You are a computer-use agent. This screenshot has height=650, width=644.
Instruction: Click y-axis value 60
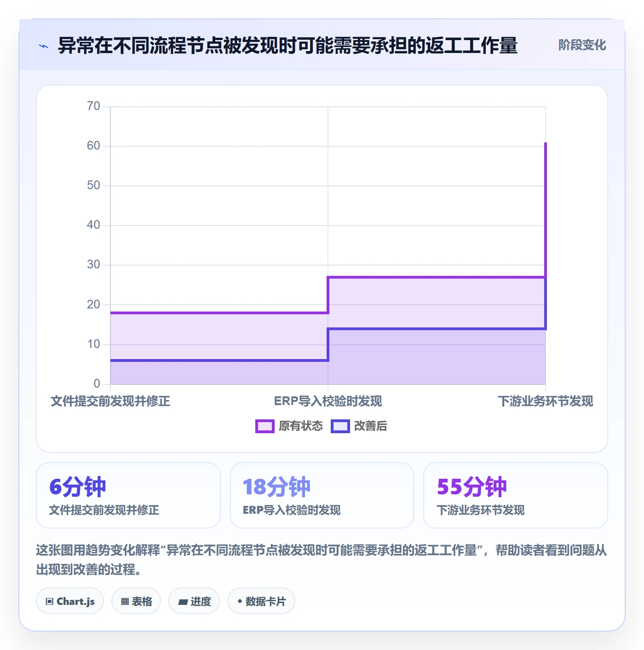point(93,145)
